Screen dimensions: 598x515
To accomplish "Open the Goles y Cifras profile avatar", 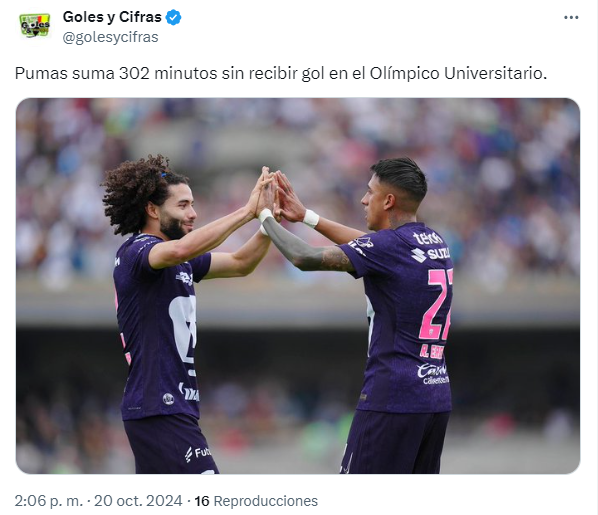I will point(35,26).
